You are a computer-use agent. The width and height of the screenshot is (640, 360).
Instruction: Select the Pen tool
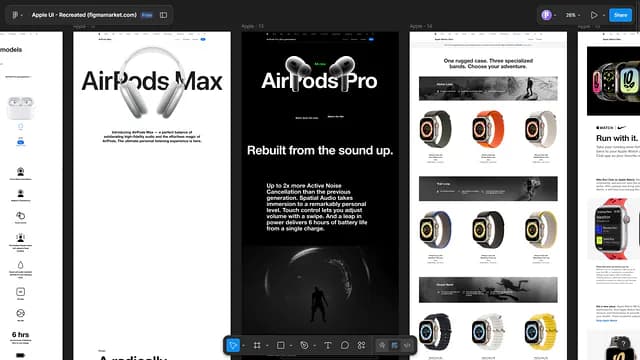[x=304, y=345]
